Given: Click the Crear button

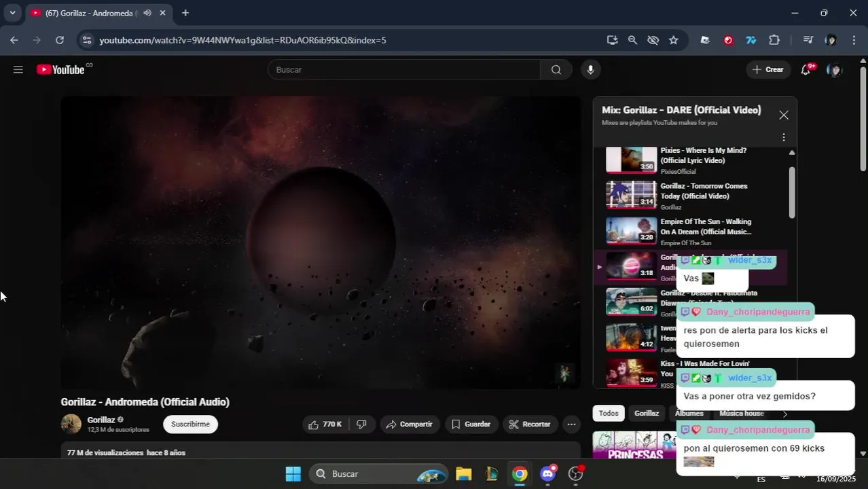Looking at the screenshot, I should pos(768,69).
